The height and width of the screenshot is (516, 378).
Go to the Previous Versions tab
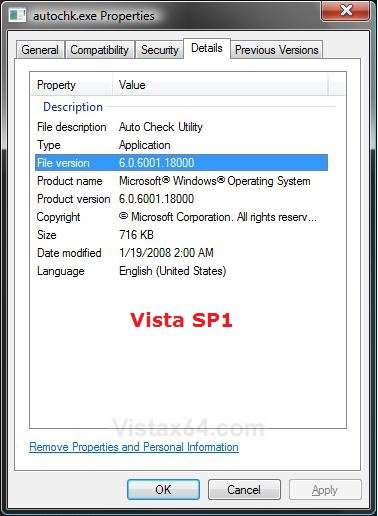(277, 50)
